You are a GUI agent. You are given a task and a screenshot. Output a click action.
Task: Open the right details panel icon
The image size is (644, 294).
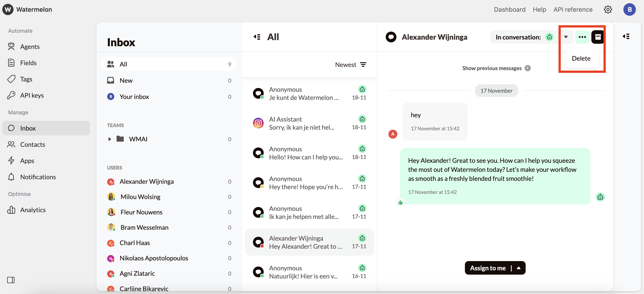tap(626, 37)
